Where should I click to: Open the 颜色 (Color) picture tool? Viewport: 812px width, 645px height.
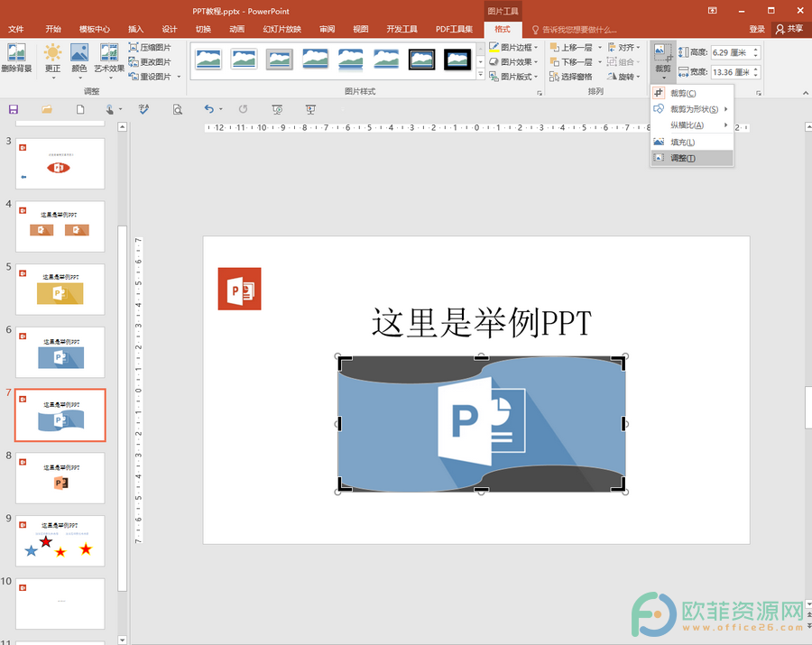pos(79,61)
